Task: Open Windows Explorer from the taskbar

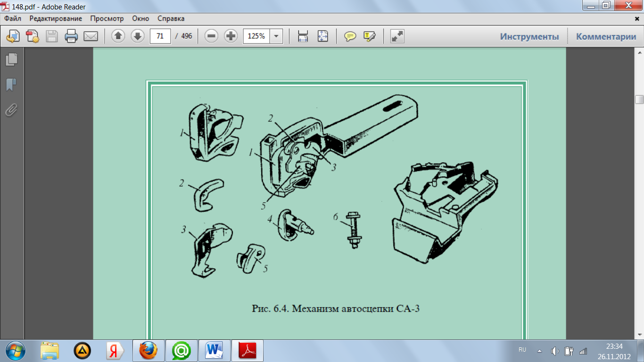Action: point(50,351)
